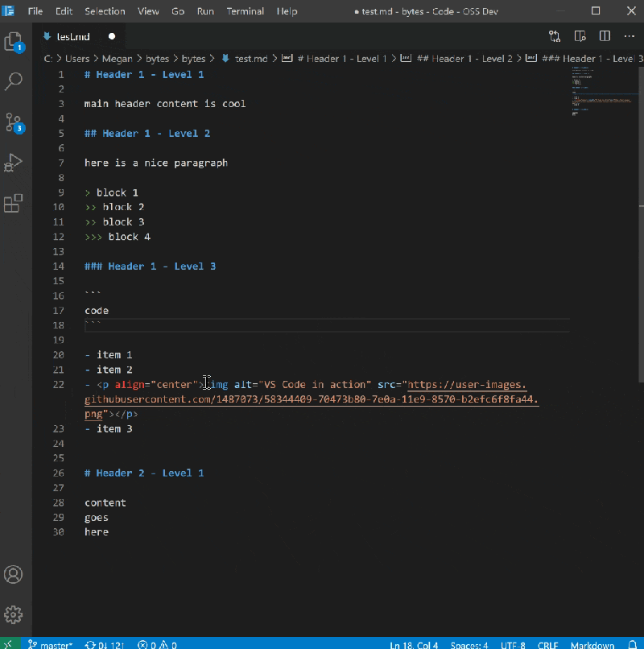Click the Remote Connection icon in status bar

point(6,644)
